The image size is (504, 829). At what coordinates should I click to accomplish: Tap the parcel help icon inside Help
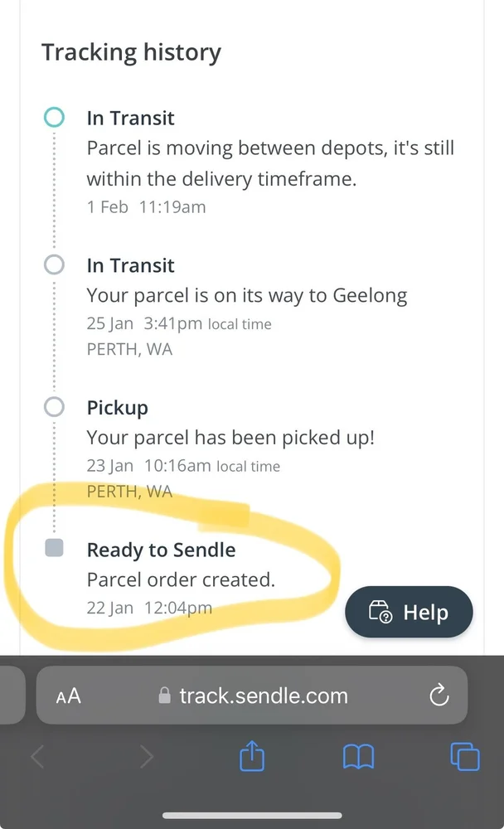click(380, 612)
